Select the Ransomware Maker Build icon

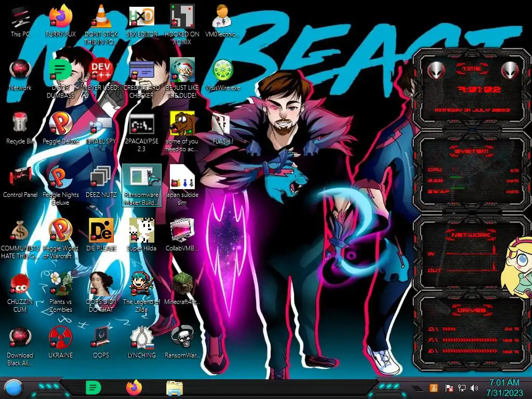point(141,185)
